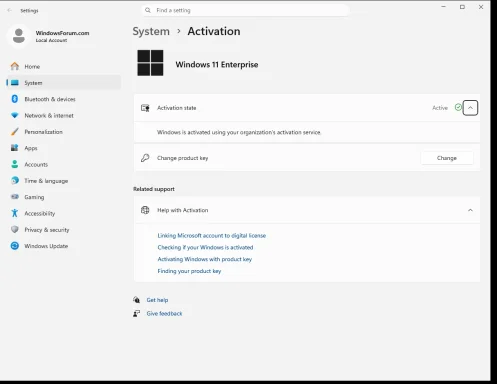Click the search magnifier icon
Viewport: 497px width, 384px height.
(148, 10)
